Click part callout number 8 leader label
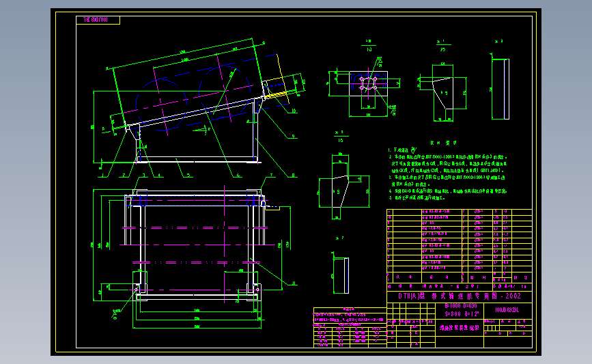The image size is (592, 364). pyautogui.click(x=293, y=176)
